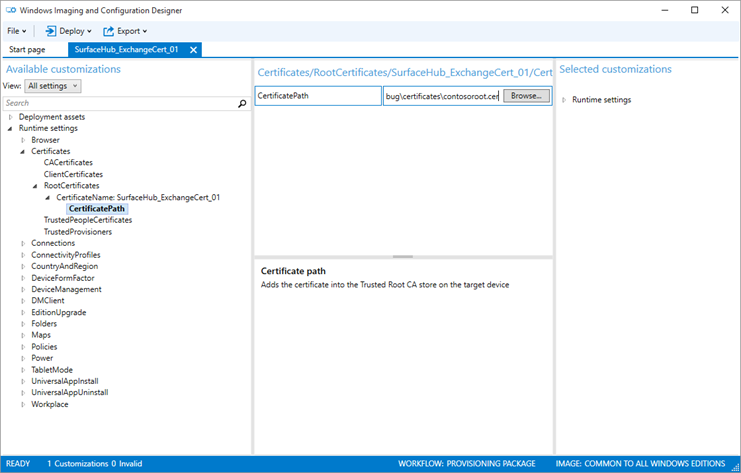Open the Deploy toolbar menu

[65, 31]
